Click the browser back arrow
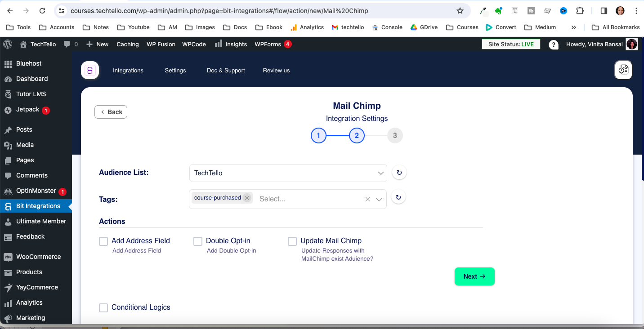 pos(10,11)
